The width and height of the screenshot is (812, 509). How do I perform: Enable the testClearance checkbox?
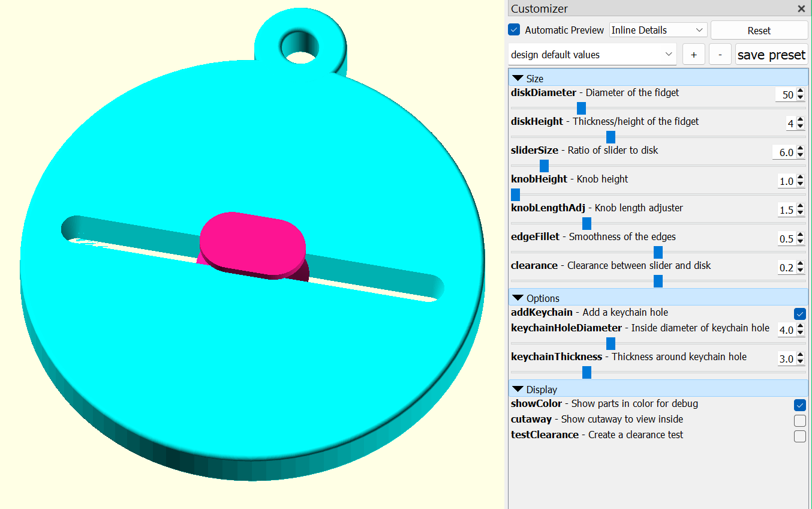[799, 436]
